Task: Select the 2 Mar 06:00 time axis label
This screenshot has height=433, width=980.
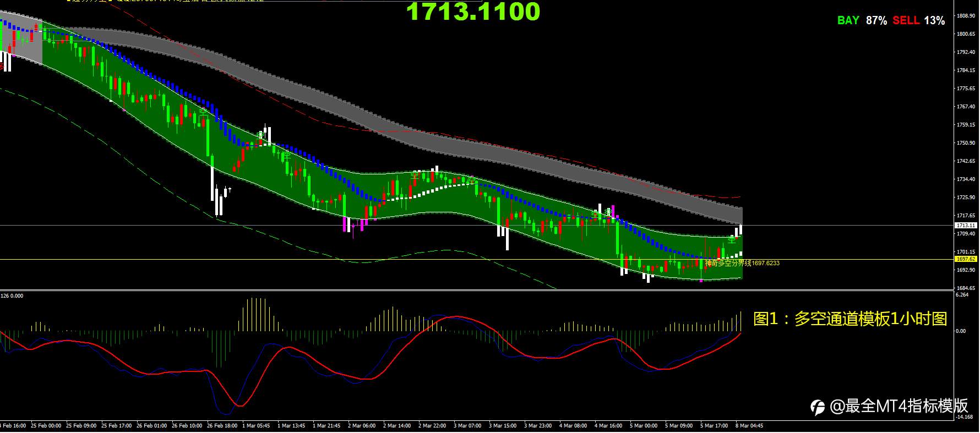Action: [x=362, y=426]
